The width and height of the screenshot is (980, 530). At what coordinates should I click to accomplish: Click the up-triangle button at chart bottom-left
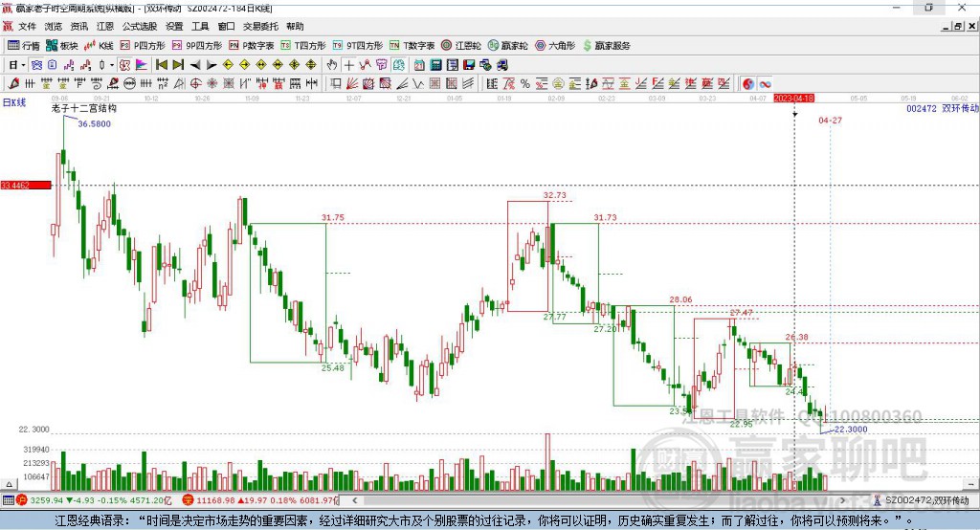coord(9,484)
